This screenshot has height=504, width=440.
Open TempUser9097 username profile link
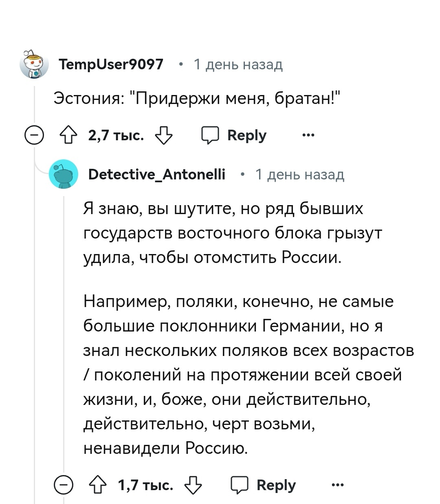[x=111, y=64]
